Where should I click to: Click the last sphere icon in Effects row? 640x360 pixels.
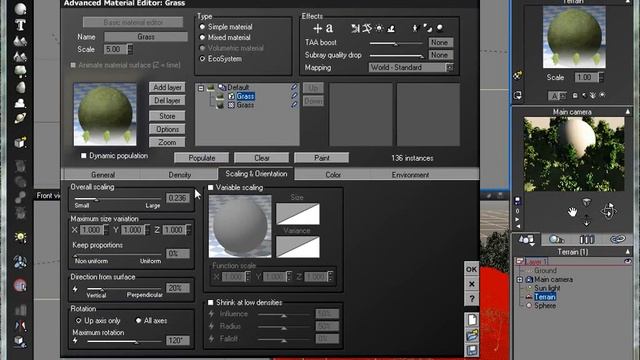point(440,28)
